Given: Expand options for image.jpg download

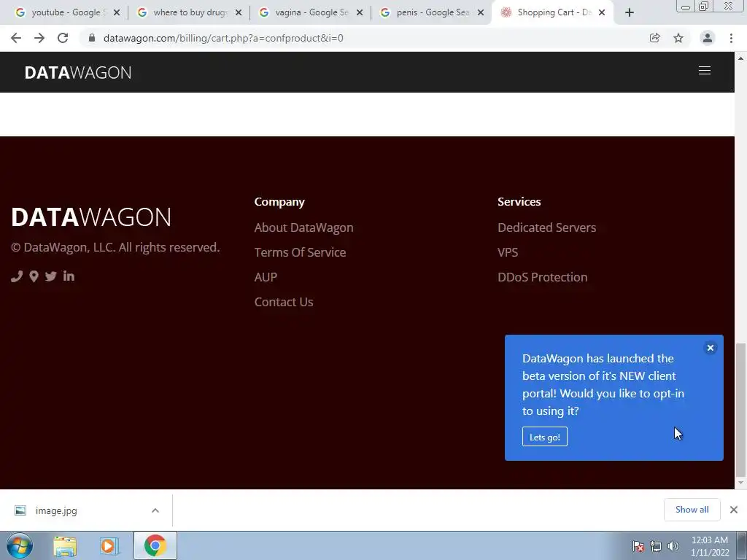Looking at the screenshot, I should coord(155,510).
